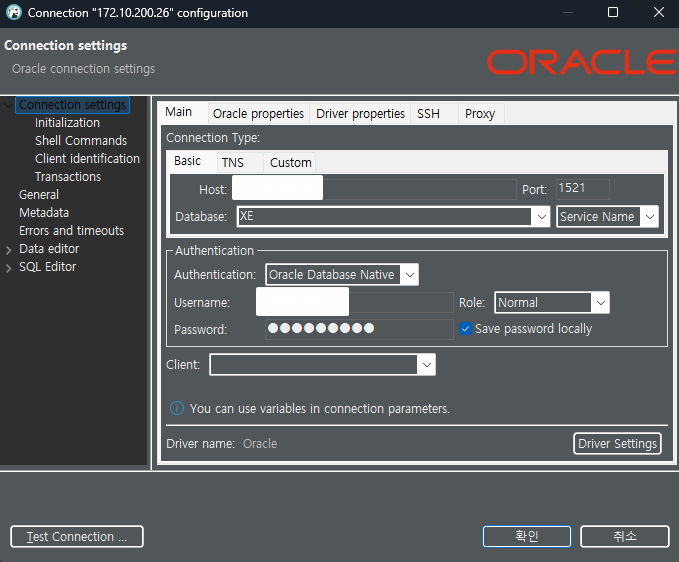Select Initialization in the tree
This screenshot has width=679, height=562.
[x=67, y=123]
